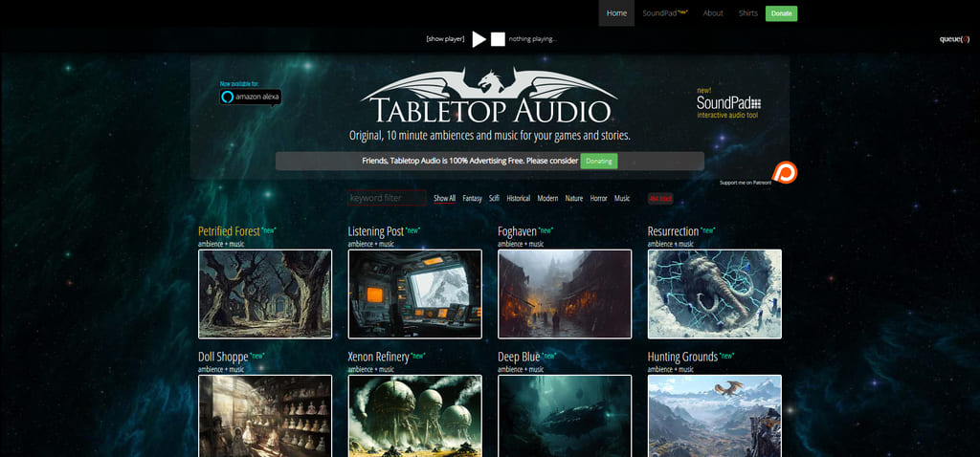Image resolution: width=980 pixels, height=457 pixels.
Task: Click the Deep Blue title
Action: click(519, 358)
